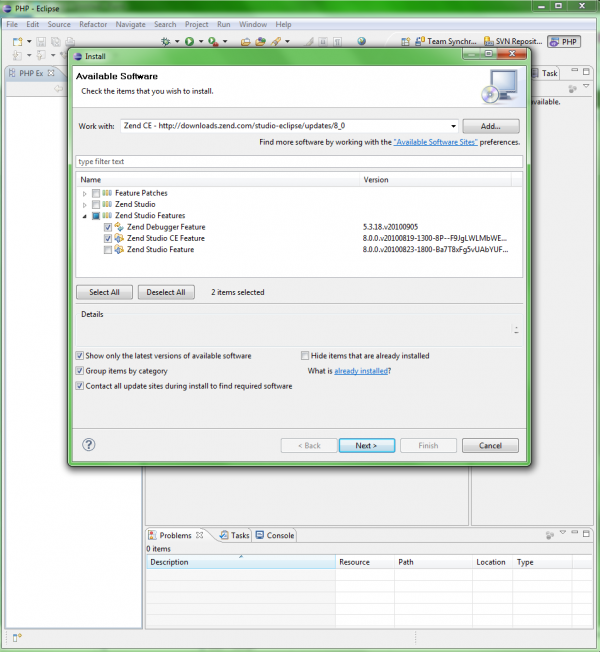Select the PHP perspective button
Viewport: 600px width, 652px height.
564,42
